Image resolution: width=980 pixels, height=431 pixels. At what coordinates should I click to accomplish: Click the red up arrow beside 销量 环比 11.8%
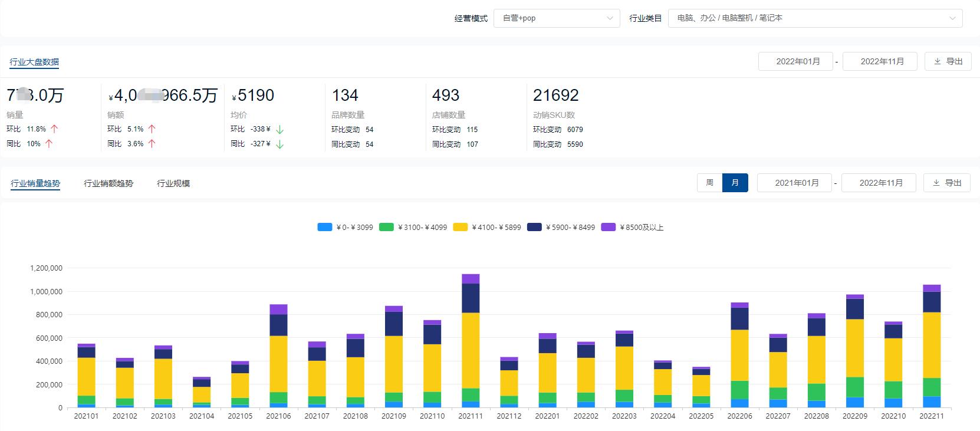pyautogui.click(x=54, y=129)
